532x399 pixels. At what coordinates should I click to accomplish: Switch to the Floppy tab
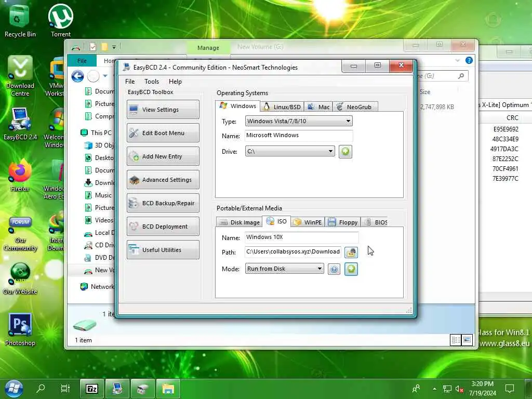(343, 222)
